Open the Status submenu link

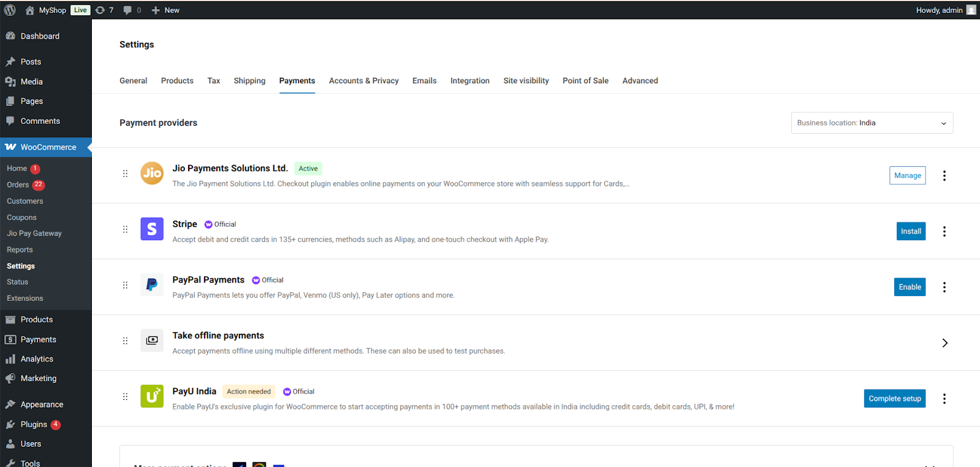click(x=18, y=282)
